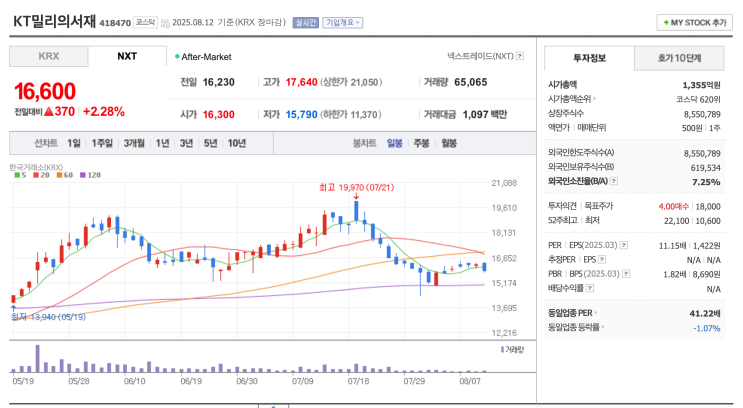This screenshot has width=743, height=408.
Task: Click the 전일 value 16,230
Action: [x=218, y=82]
